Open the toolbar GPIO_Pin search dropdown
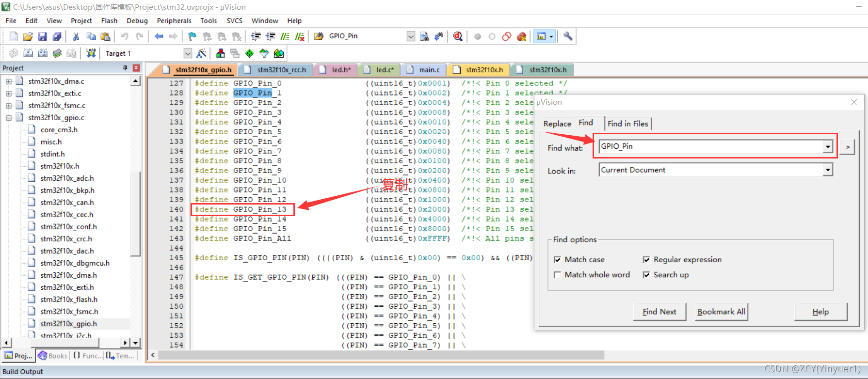 coord(411,36)
